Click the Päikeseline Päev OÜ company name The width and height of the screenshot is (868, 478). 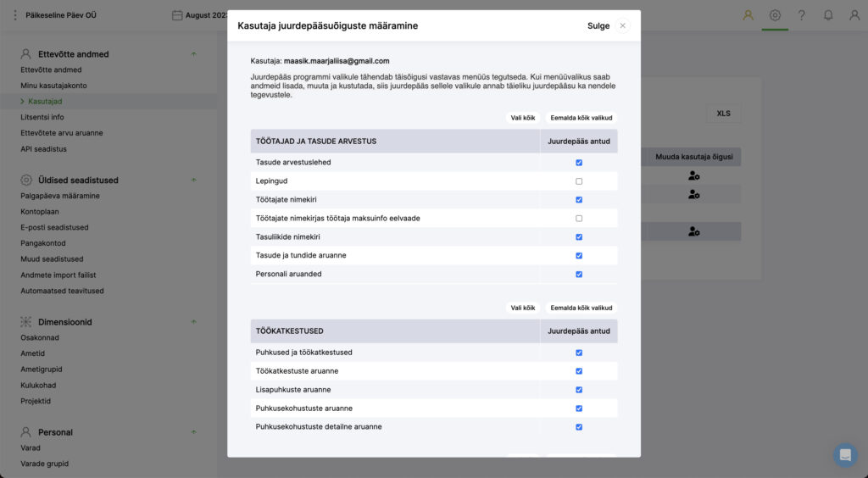(x=61, y=15)
